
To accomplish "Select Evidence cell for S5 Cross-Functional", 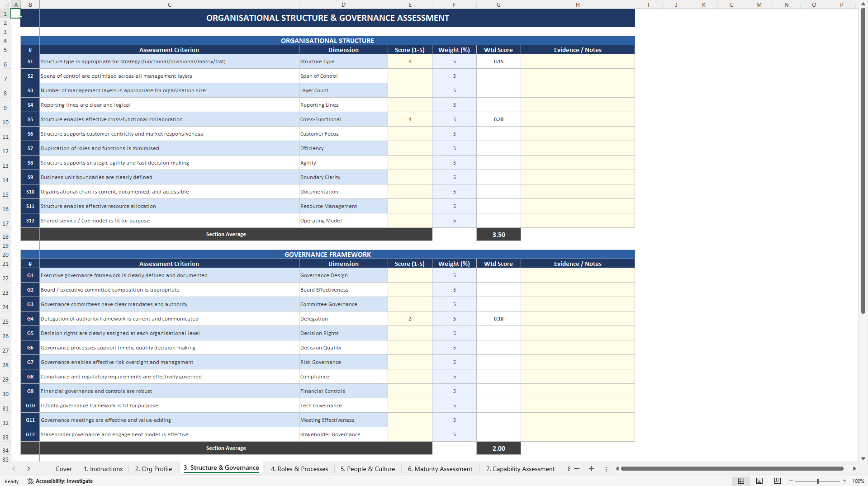I will (x=578, y=119).
